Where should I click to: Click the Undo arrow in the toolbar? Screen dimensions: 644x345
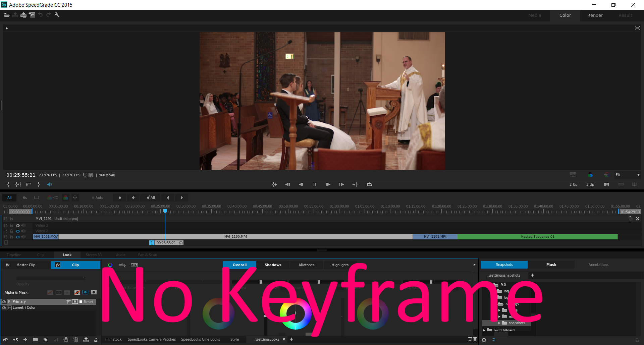point(40,14)
